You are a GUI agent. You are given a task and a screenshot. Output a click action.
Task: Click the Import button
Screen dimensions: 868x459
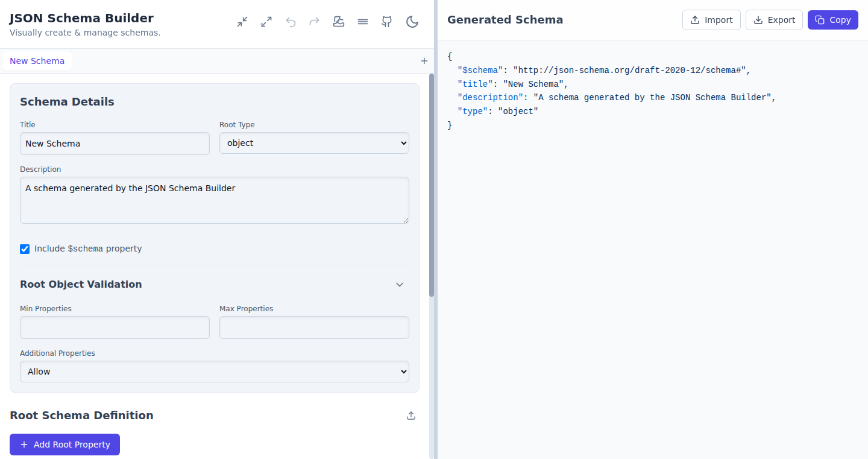(711, 20)
